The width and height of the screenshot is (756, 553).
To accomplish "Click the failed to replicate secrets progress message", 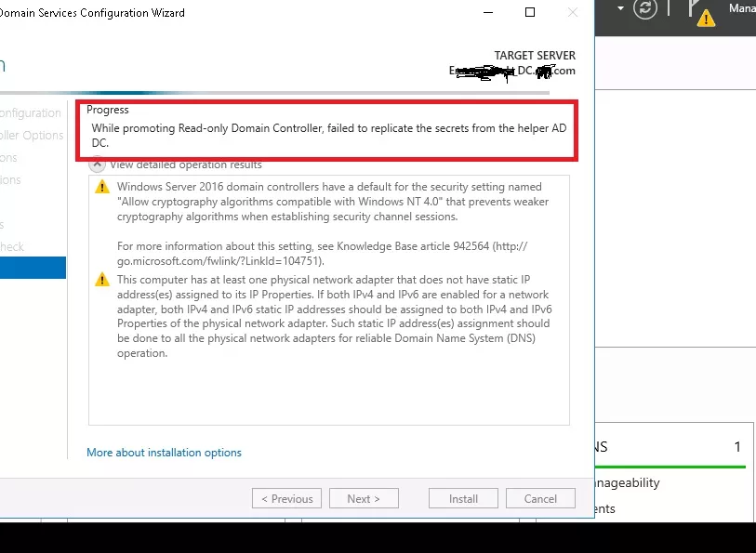I will click(329, 136).
